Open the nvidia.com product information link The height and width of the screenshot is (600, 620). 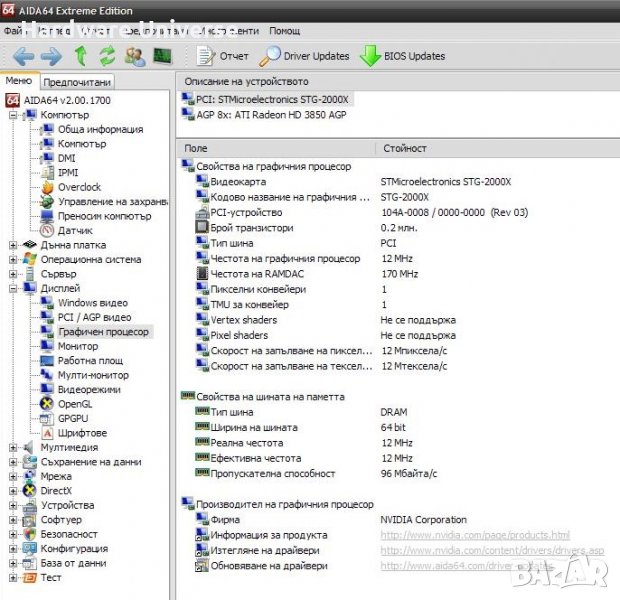[474, 535]
